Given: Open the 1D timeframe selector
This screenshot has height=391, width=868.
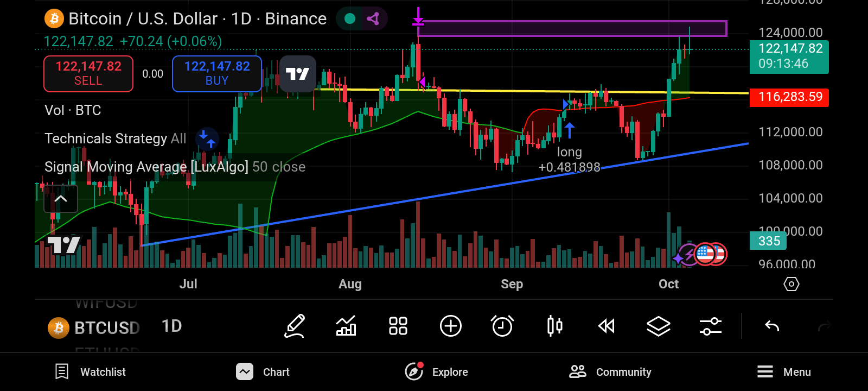Looking at the screenshot, I should (x=172, y=326).
